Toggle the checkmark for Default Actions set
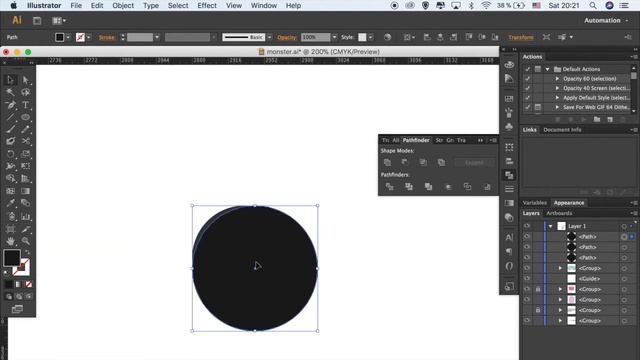The image size is (640, 360). tap(528, 69)
